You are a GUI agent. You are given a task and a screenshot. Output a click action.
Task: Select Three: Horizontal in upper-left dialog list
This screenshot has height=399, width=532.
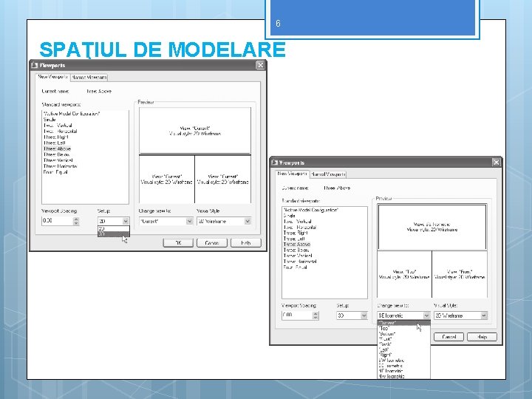point(60,166)
